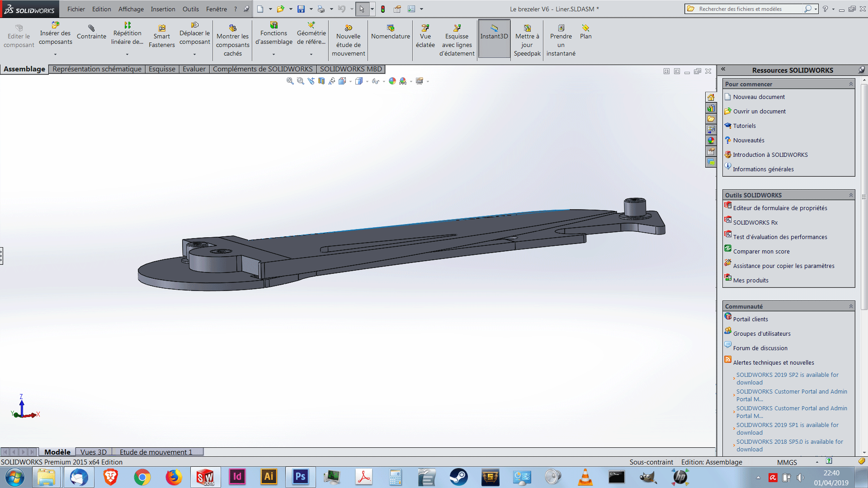
Task: Open the Display Style dropdown arrow
Action: (367, 81)
